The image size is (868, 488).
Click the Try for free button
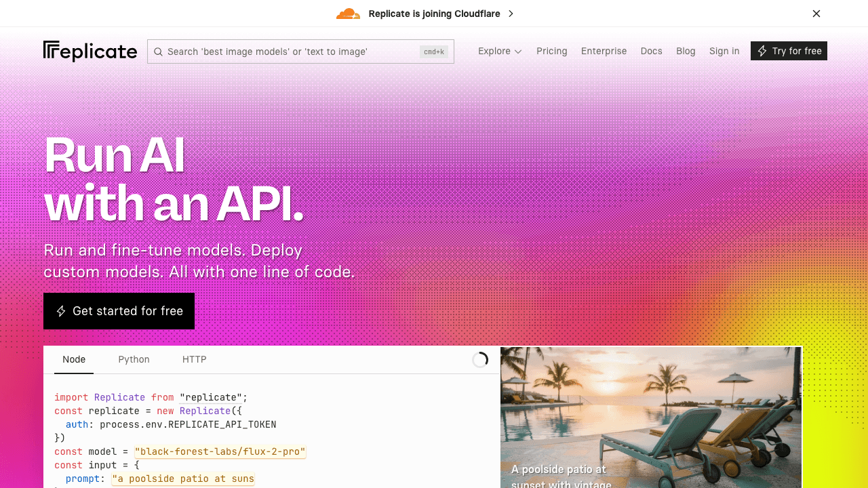(x=789, y=51)
